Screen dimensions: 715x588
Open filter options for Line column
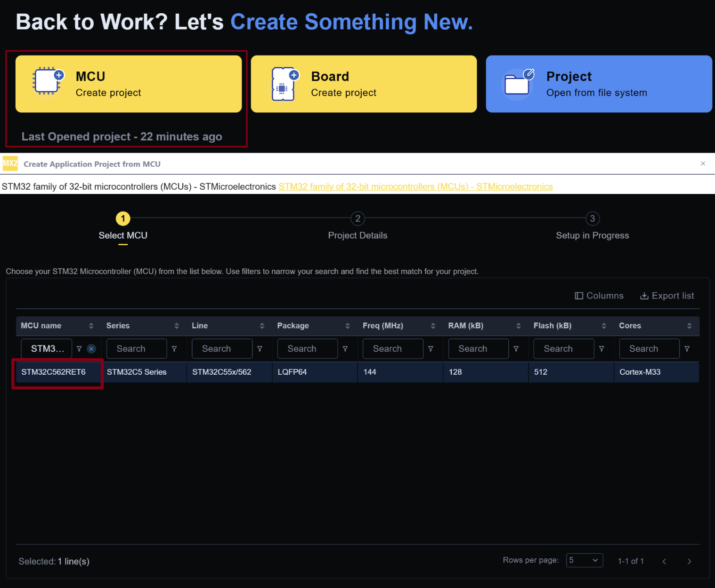point(260,349)
